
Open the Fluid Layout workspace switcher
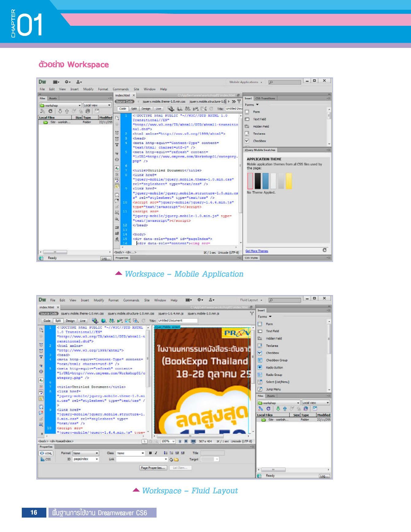(251, 300)
